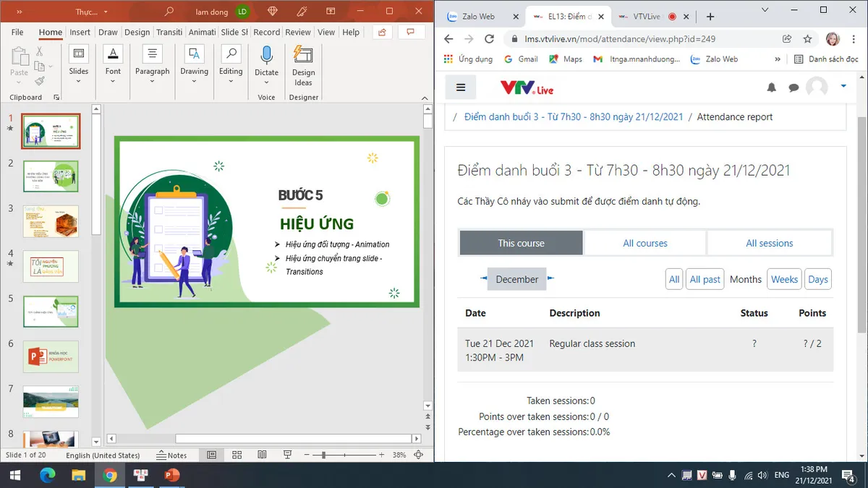This screenshot has width=868, height=488.
Task: Click the notification bell on VTV Live
Action: point(771,87)
